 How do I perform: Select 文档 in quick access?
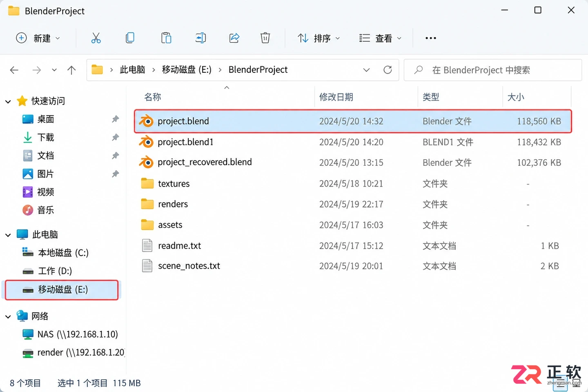pos(46,156)
